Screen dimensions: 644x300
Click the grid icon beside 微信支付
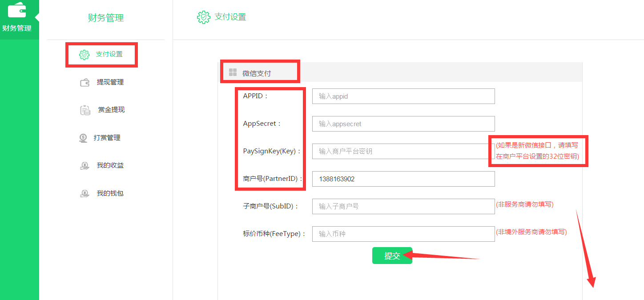233,72
